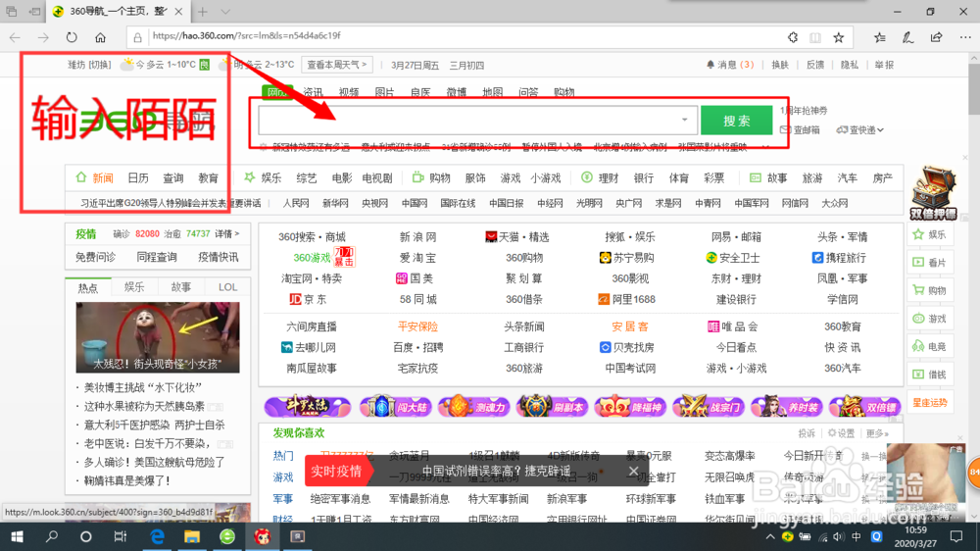Open 唯品会 link
This screenshot has height=551, width=980.
point(732,326)
